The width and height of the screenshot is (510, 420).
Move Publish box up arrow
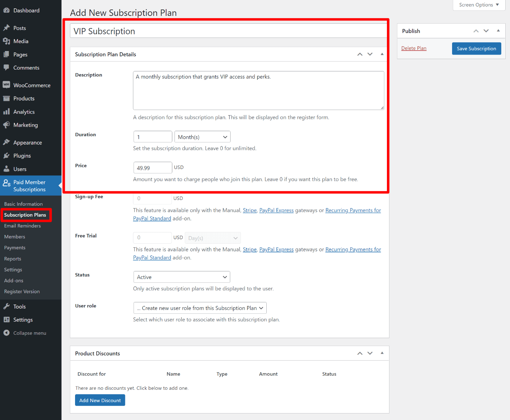tap(476, 31)
